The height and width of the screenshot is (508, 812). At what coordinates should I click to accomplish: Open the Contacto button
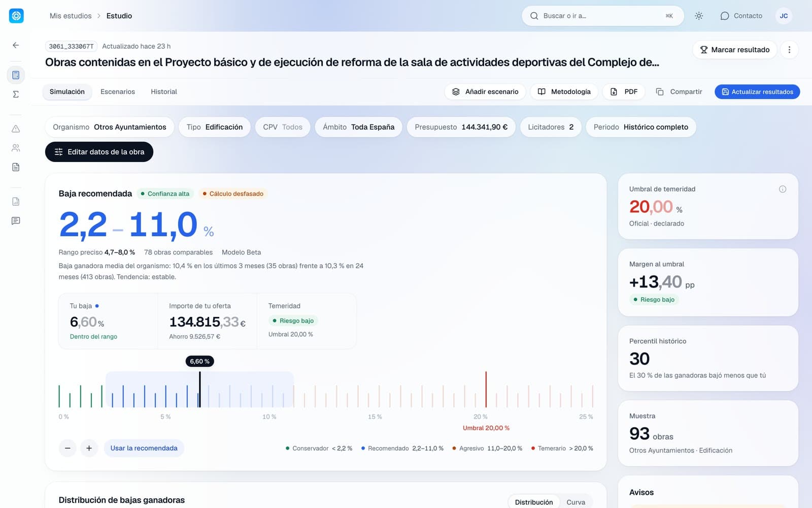pyautogui.click(x=741, y=16)
